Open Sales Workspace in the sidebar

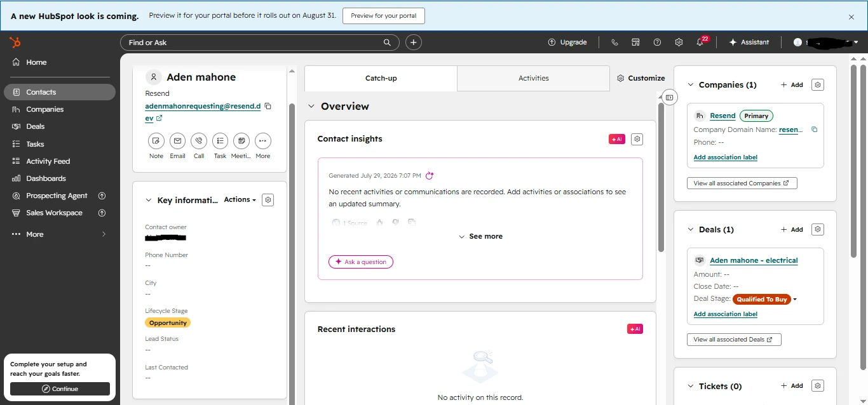click(60, 213)
